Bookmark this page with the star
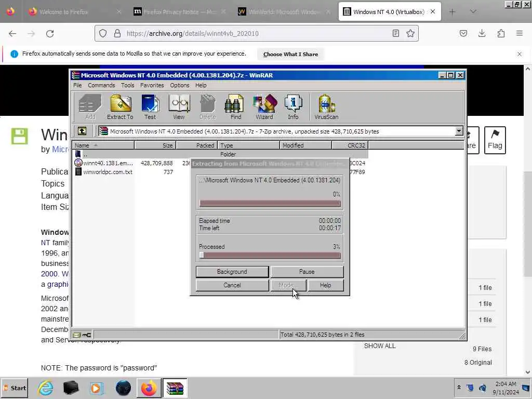The width and height of the screenshot is (532, 399). click(x=410, y=33)
